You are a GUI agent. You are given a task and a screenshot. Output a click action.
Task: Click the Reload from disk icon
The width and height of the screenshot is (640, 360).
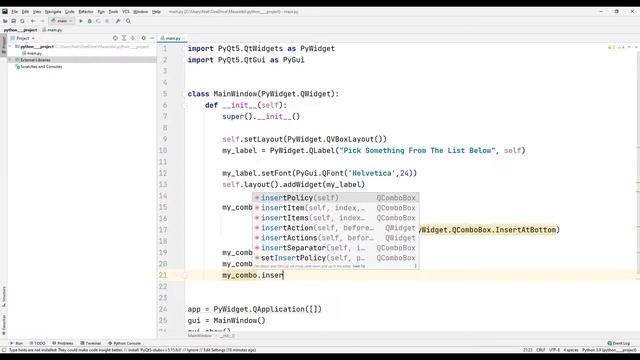(x=22, y=21)
